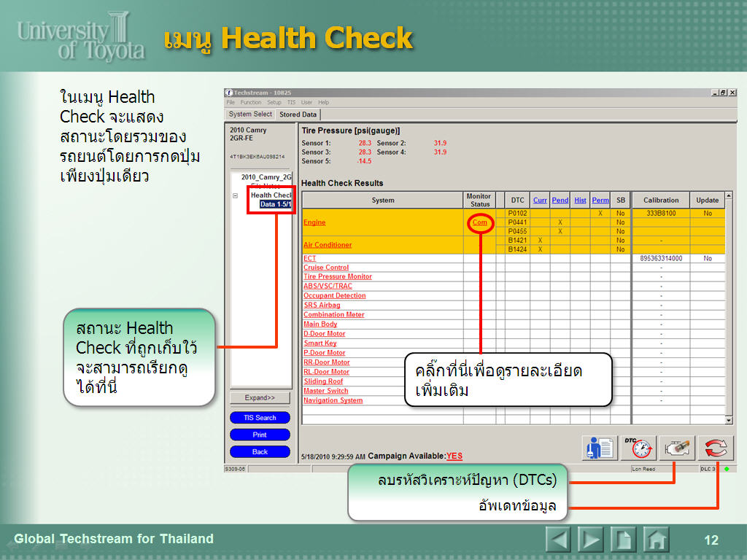747x560 pixels.
Task: Open the Combination Meter link
Action: tap(333, 315)
